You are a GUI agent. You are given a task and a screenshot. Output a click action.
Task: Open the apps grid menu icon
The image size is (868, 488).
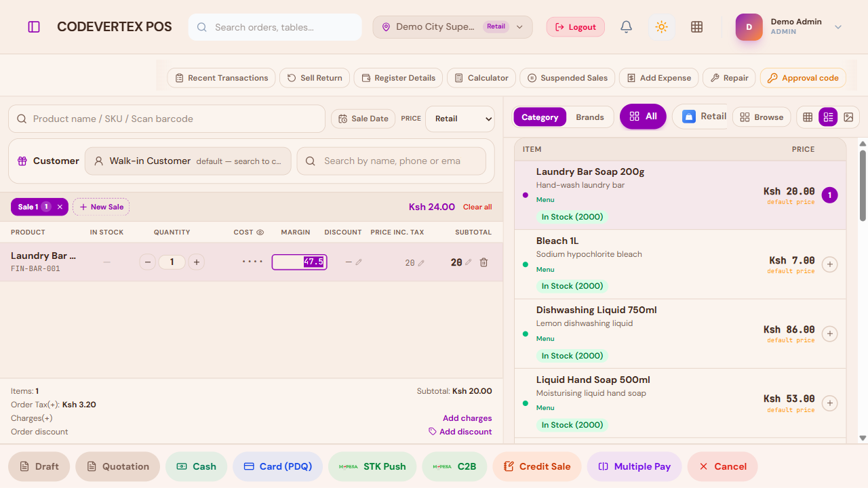696,27
